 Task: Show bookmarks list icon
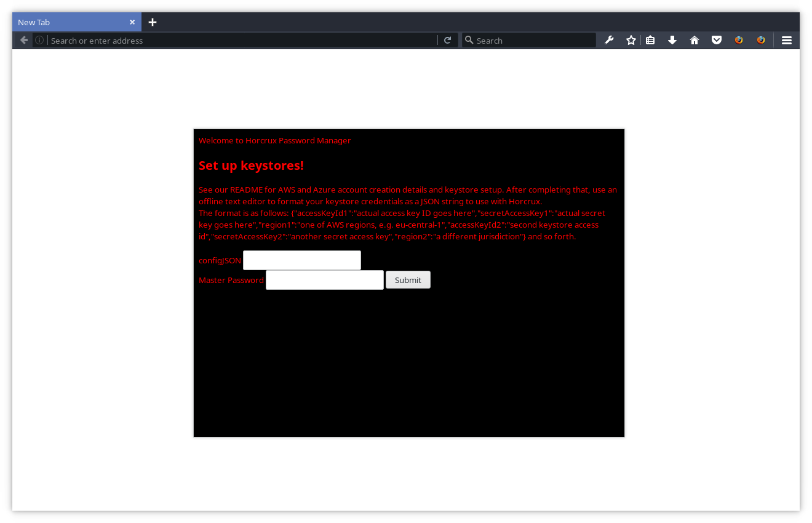(650, 40)
